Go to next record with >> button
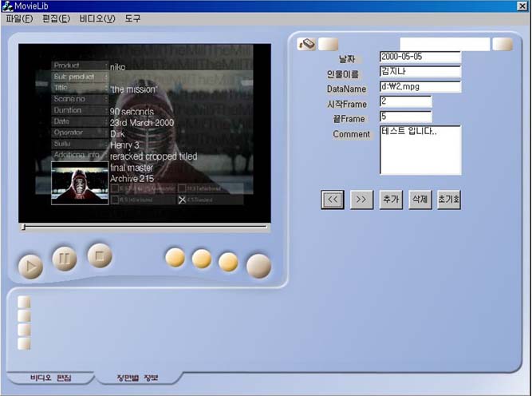Screen dimensions: 532x396 tap(361, 200)
